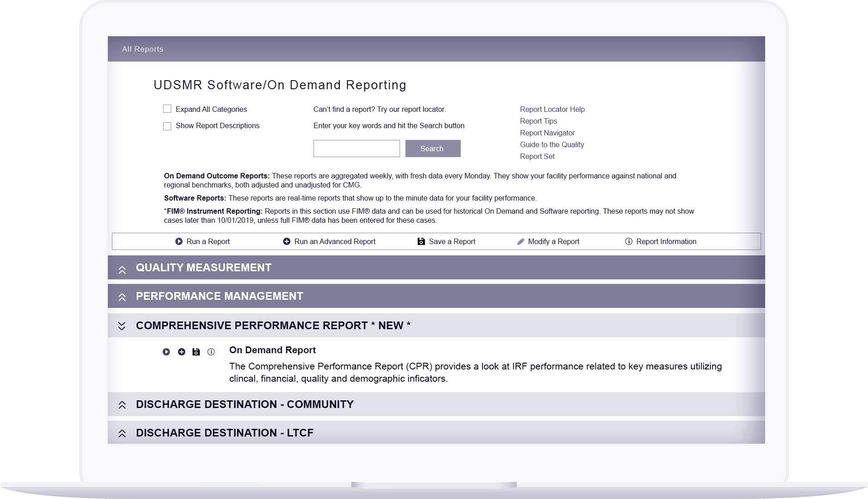
Task: Click the plus icon beside Run an Advanced Report
Action: tap(287, 241)
